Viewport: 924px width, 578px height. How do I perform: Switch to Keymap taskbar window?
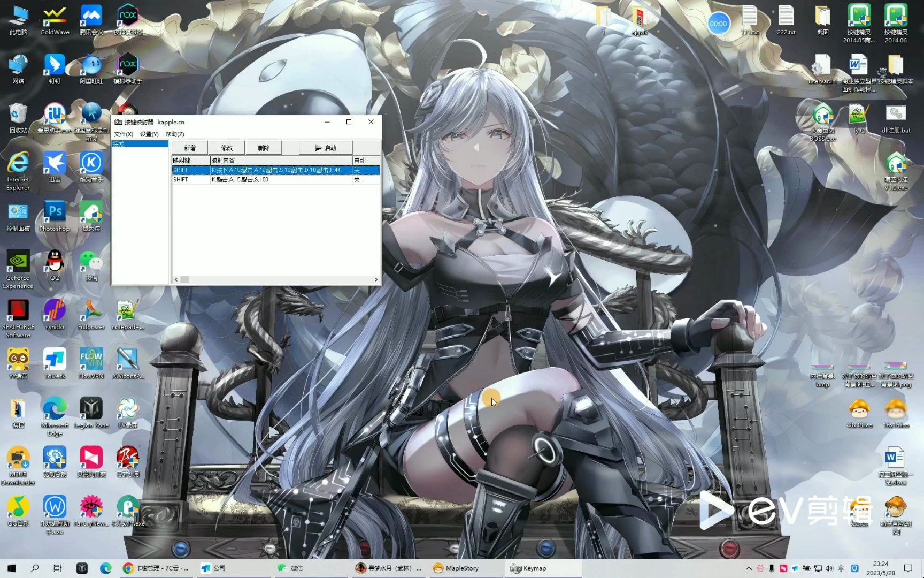click(x=543, y=568)
